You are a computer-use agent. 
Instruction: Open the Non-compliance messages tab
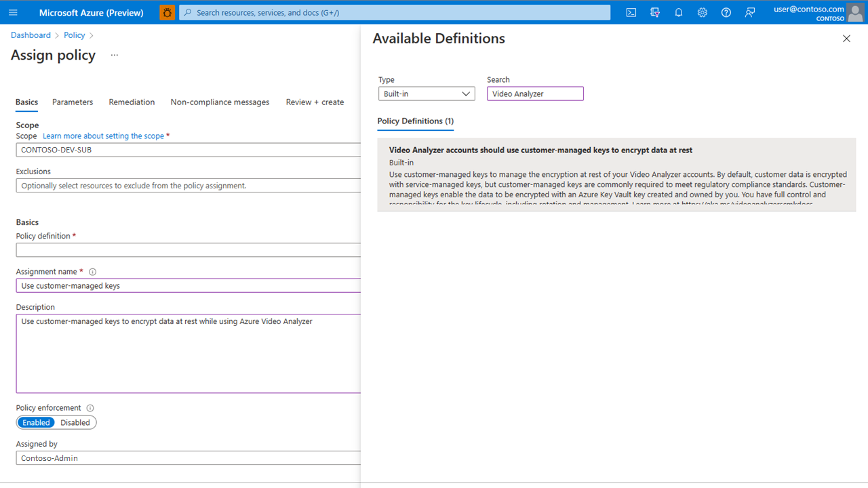(220, 102)
